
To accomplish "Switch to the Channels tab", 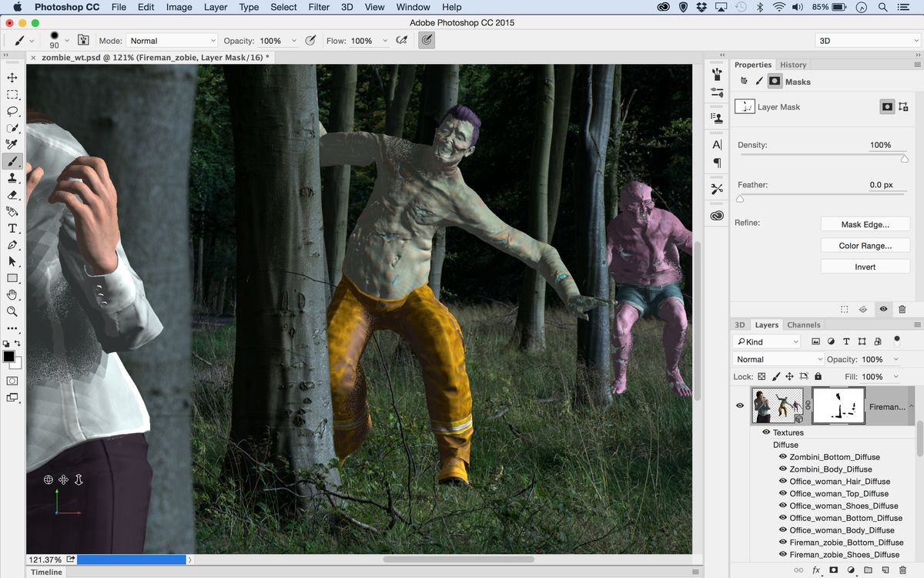I will pos(804,324).
